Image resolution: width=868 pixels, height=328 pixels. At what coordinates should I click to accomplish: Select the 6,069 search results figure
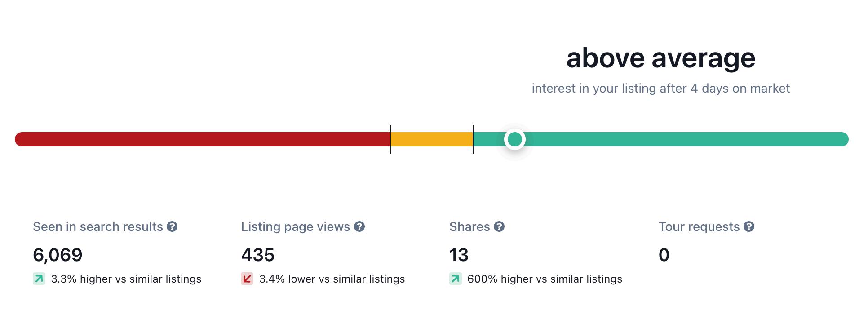58,255
